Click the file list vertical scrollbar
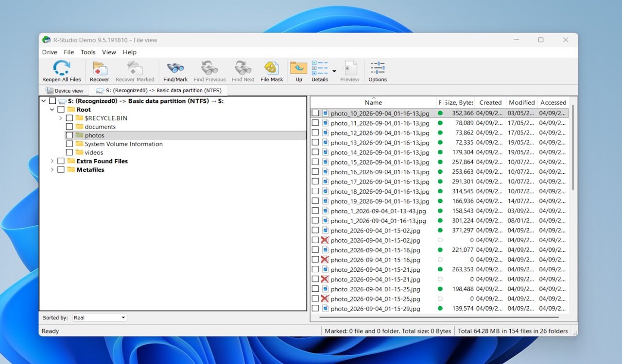The width and height of the screenshot is (622, 364). pyautogui.click(x=573, y=148)
